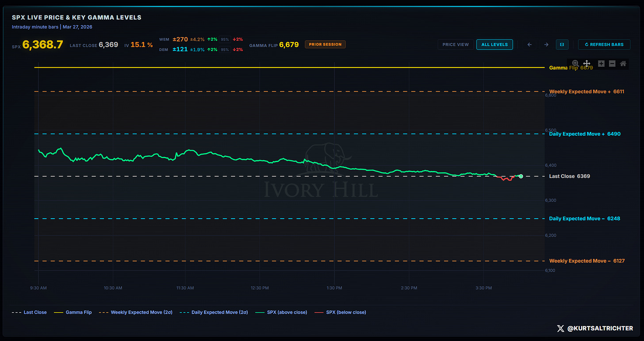Click the 95% box in the WEM row
Screen dimensions: 644x341
pyautogui.click(x=225, y=39)
